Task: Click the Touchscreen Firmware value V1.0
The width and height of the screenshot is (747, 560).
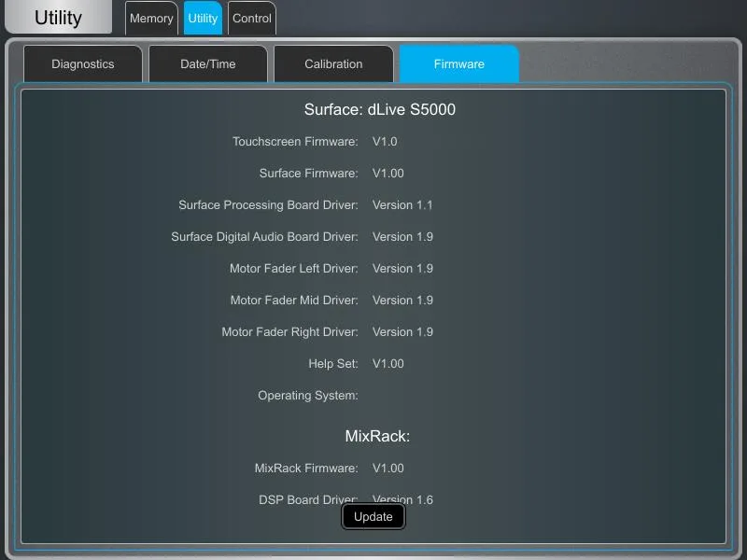Action: click(385, 142)
